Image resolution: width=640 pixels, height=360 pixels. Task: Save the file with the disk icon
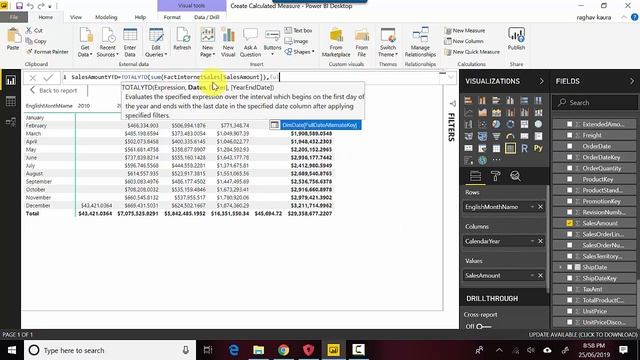coord(19,6)
